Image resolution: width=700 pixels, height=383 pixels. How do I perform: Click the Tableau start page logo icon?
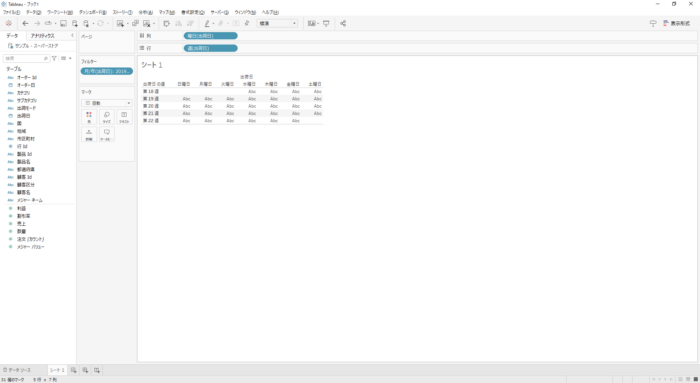(8, 23)
